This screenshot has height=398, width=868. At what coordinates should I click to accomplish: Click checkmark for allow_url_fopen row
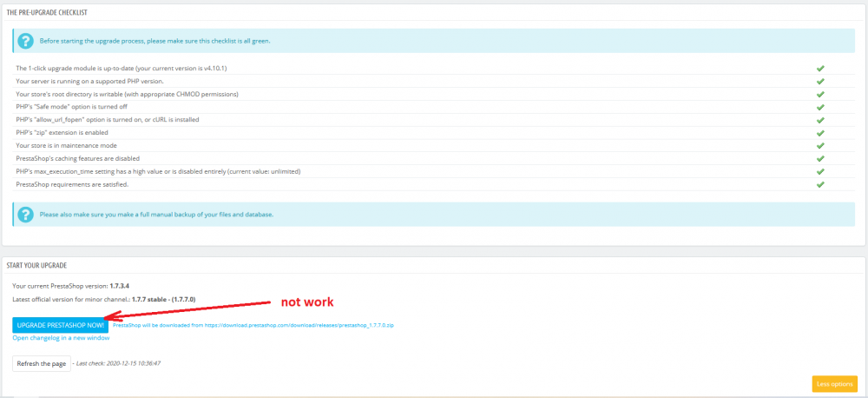820,120
